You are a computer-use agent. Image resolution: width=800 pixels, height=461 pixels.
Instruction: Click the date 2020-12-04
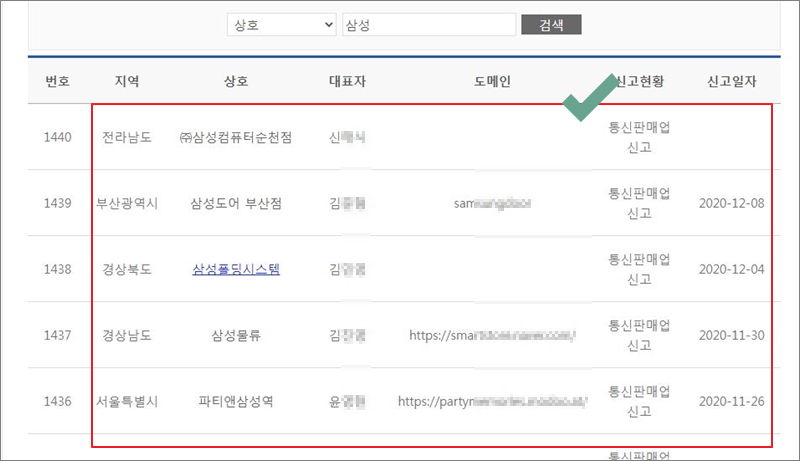click(x=731, y=269)
